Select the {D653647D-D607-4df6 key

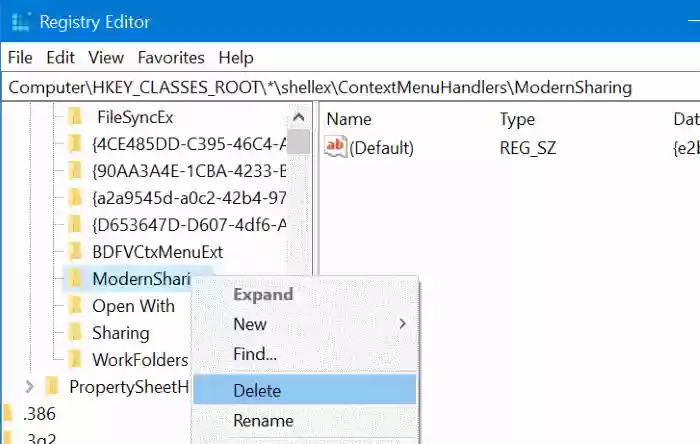click(x=189, y=225)
